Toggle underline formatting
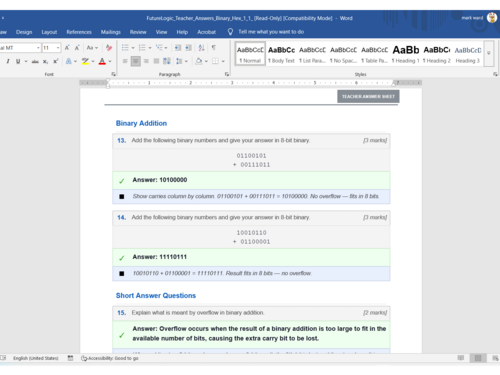 (x=18, y=61)
